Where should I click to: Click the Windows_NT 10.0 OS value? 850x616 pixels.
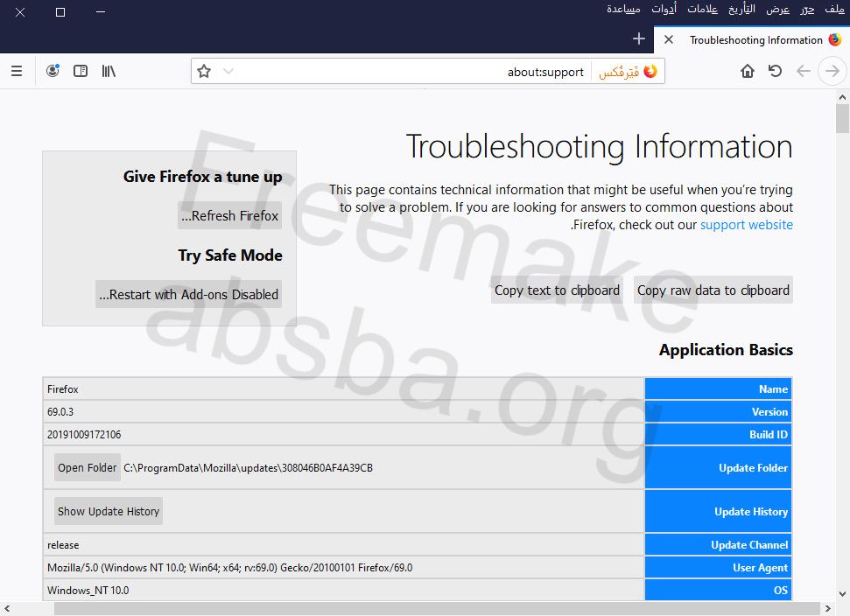88,591
